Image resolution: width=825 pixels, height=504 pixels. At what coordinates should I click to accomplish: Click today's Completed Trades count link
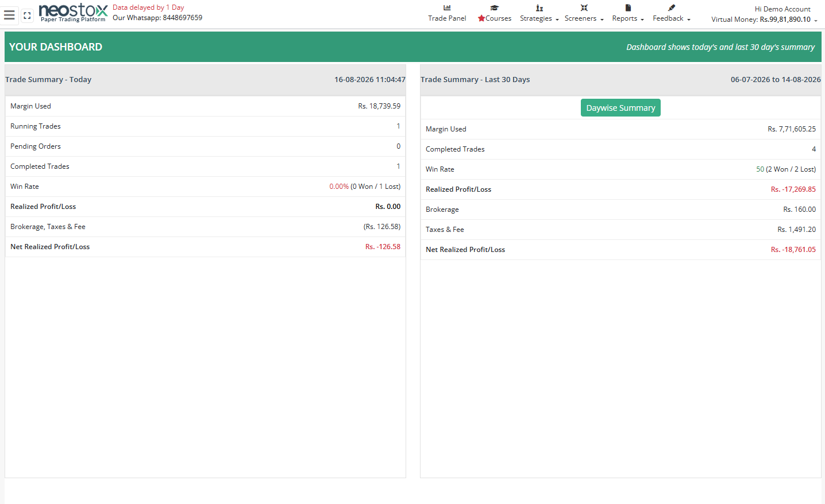[x=398, y=166]
